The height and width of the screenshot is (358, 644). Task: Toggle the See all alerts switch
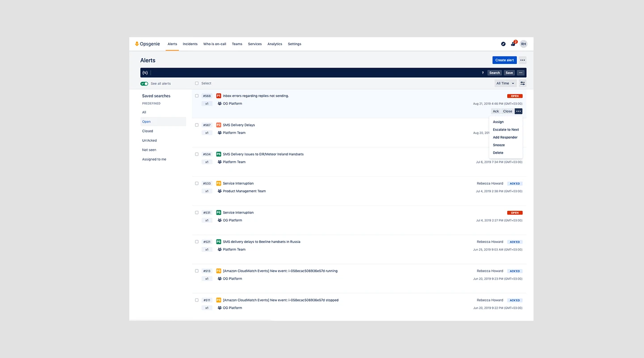pos(144,84)
